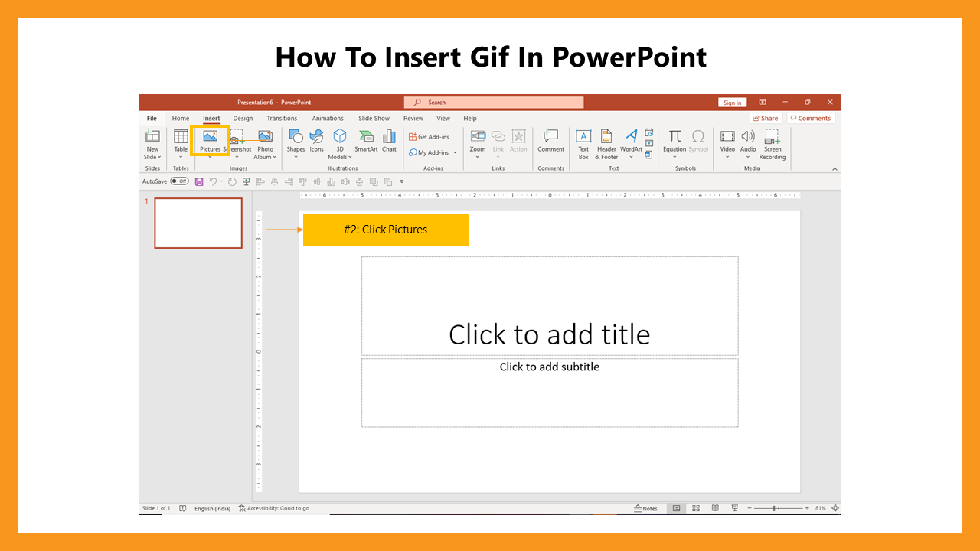The width and height of the screenshot is (980, 551).
Task: Insert 3D Models
Action: (x=340, y=144)
